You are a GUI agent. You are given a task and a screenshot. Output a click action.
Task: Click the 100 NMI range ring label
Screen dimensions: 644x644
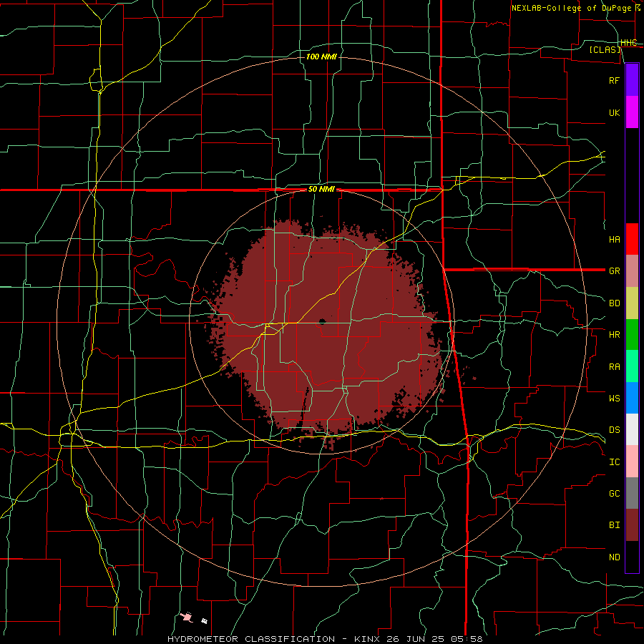[x=321, y=57]
